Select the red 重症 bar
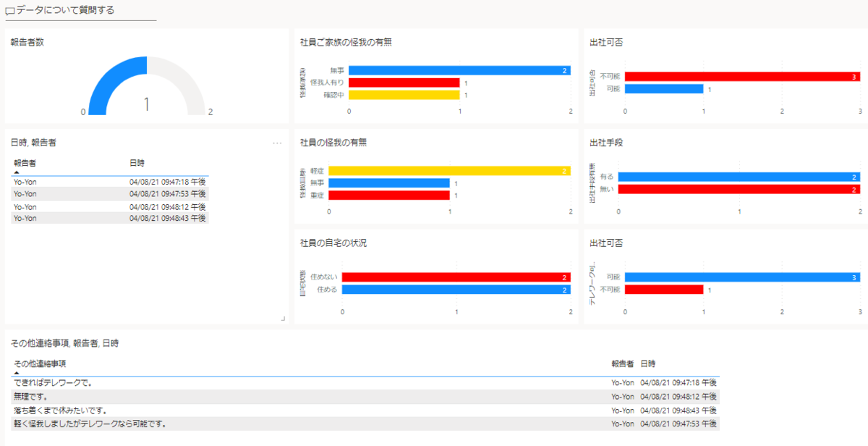The image size is (868, 446). point(389,195)
